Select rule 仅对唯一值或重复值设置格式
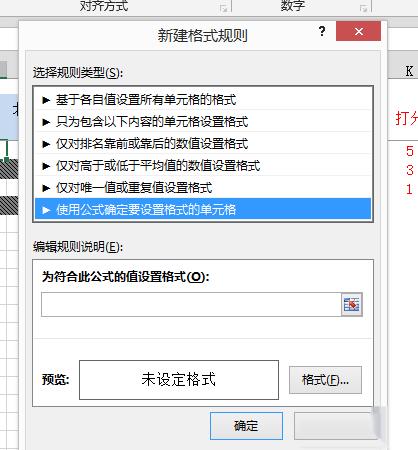 coord(203,188)
